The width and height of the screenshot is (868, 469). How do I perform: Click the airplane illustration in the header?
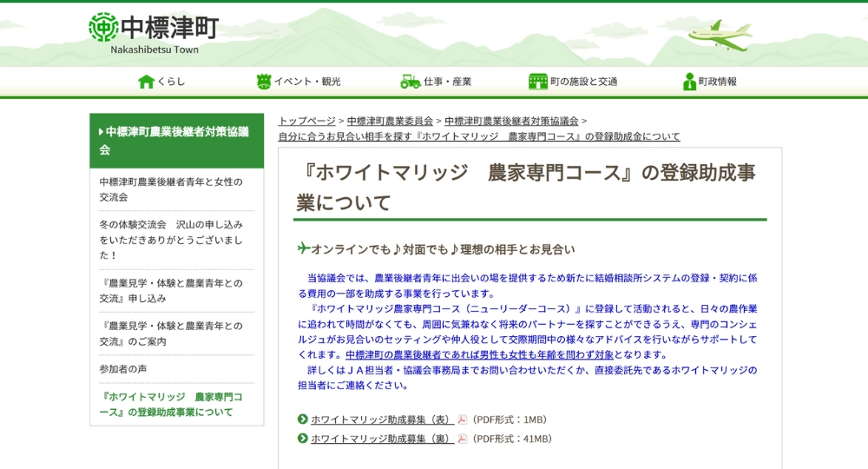click(x=720, y=35)
